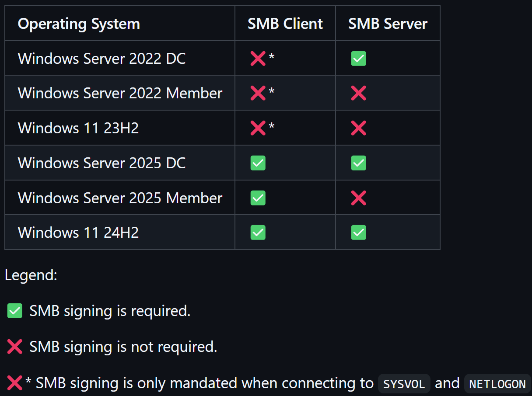Click the red cross for Server 2022 DC SMB Client
The width and height of the screenshot is (532, 396).
click(x=258, y=58)
